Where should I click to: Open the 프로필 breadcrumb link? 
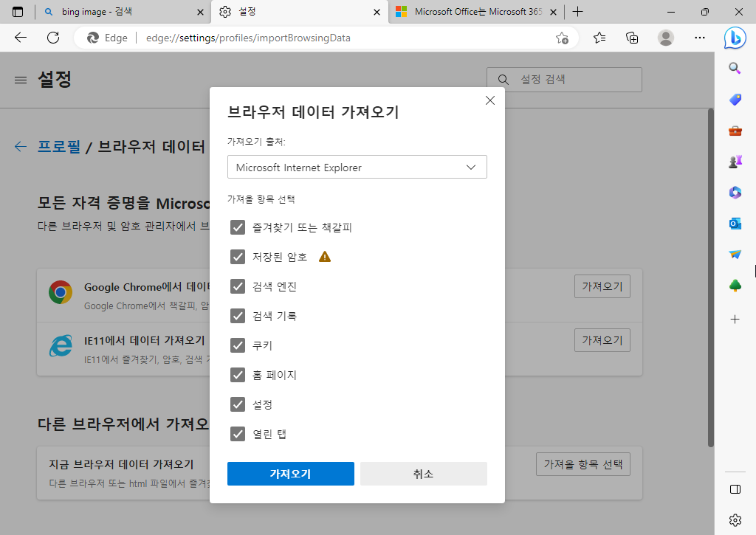tap(59, 147)
